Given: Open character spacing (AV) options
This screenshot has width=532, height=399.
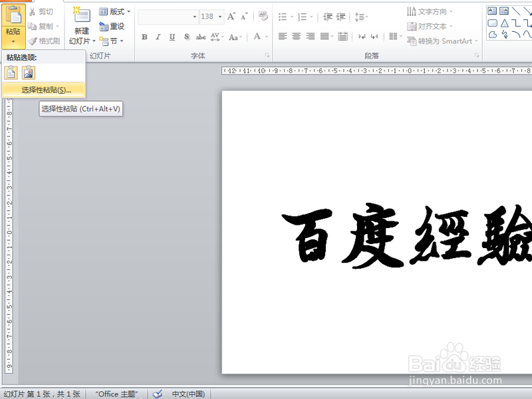Looking at the screenshot, I should click(217, 37).
